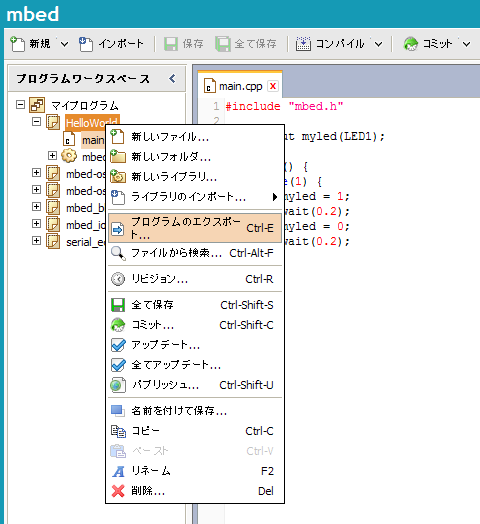480x524 pixels.
Task: Click the #include "mbed.h" code line
Action: point(284,107)
